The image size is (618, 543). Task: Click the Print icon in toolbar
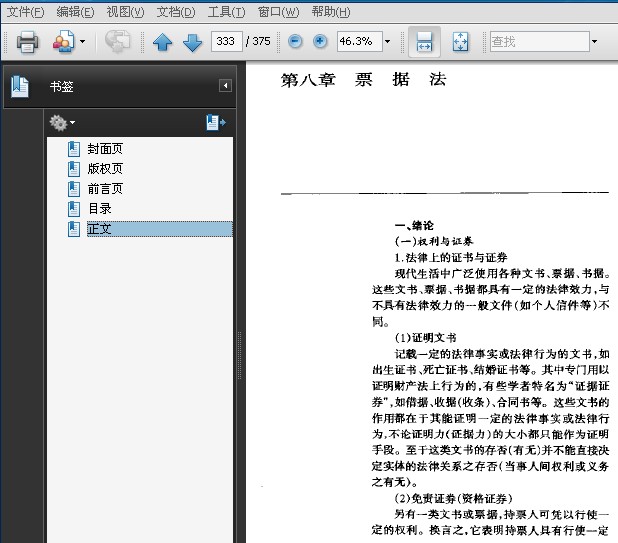[27, 41]
